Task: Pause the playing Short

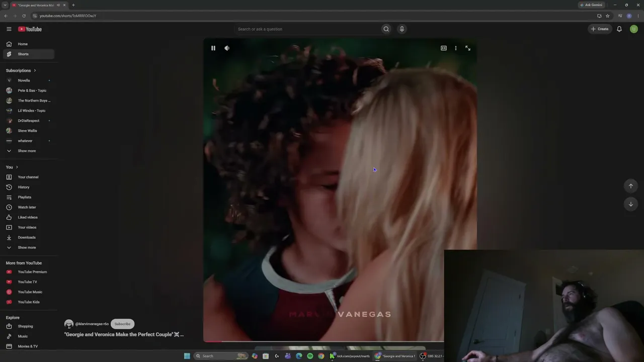Action: click(x=213, y=48)
